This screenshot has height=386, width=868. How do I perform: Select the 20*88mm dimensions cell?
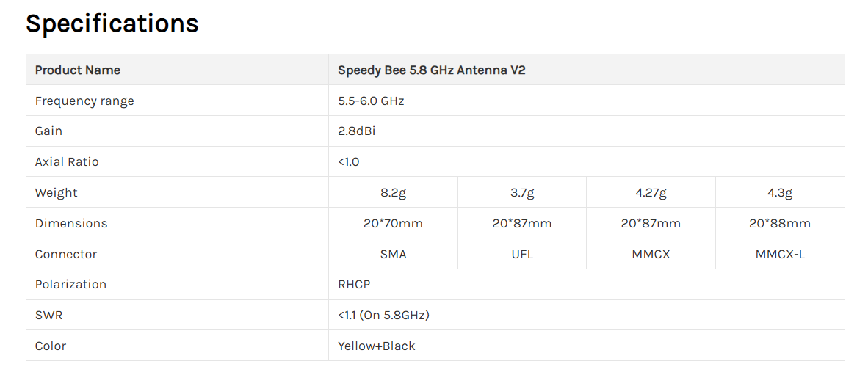(780, 223)
